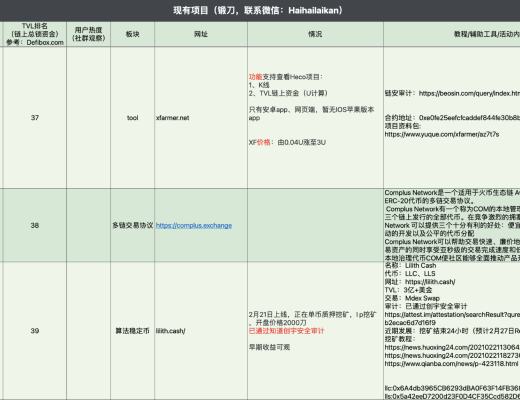Select the title cell '现有项目（镰刀，联系微信：Haihailaikan）'
The image size is (520, 400).
coord(258,10)
